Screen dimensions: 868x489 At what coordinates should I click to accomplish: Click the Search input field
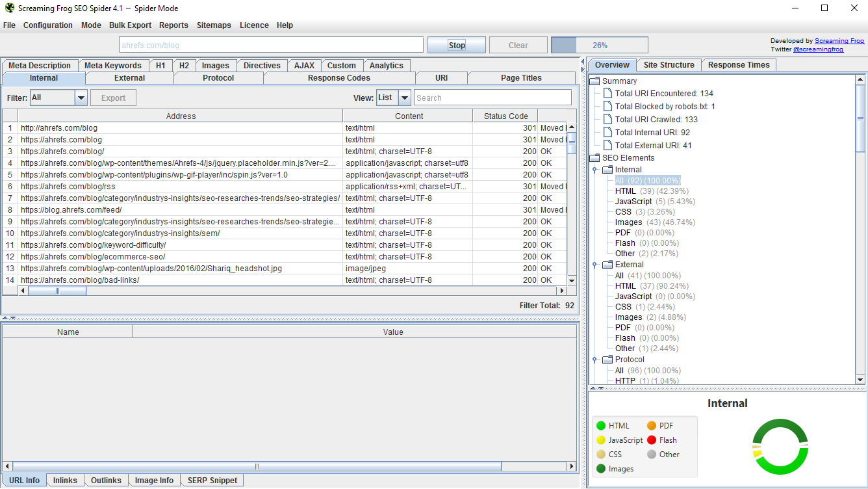(x=493, y=98)
